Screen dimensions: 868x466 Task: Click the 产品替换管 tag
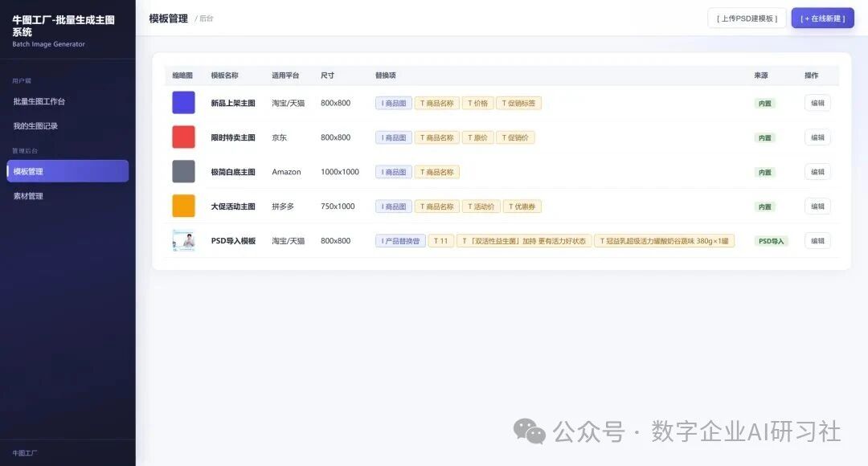400,241
